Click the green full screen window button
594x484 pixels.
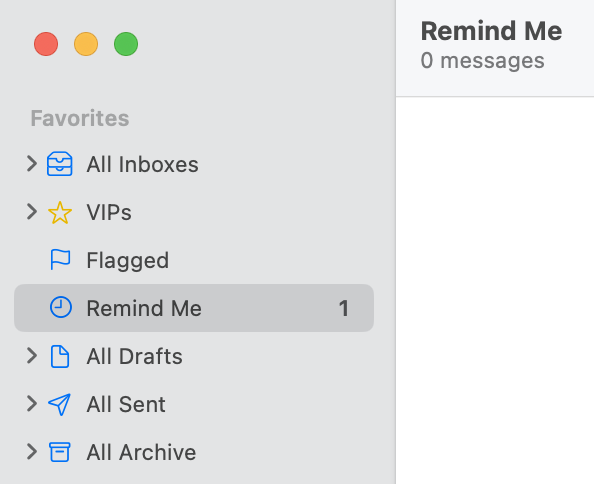click(x=126, y=44)
